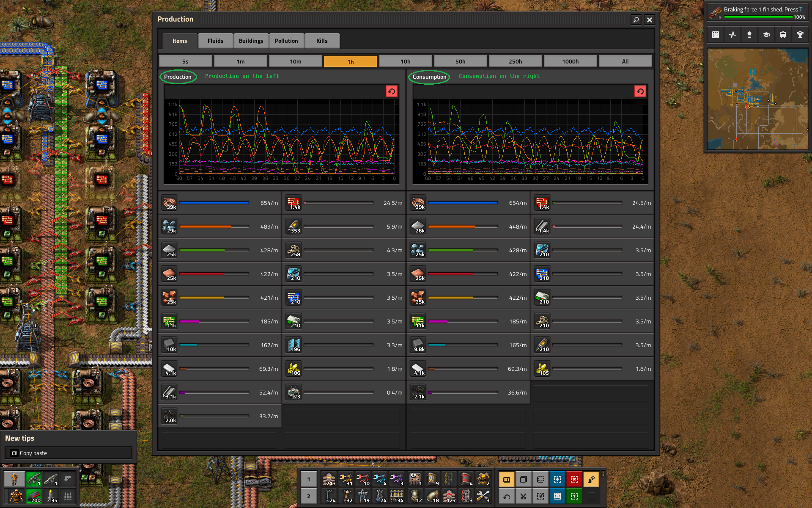
Task: Open the trains overview icon
Action: pos(783,34)
